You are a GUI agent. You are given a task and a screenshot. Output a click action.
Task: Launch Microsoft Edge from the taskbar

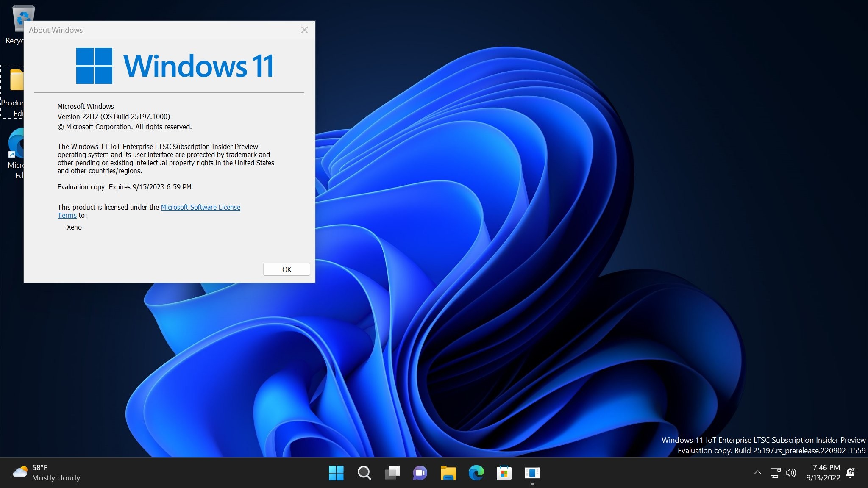(476, 473)
